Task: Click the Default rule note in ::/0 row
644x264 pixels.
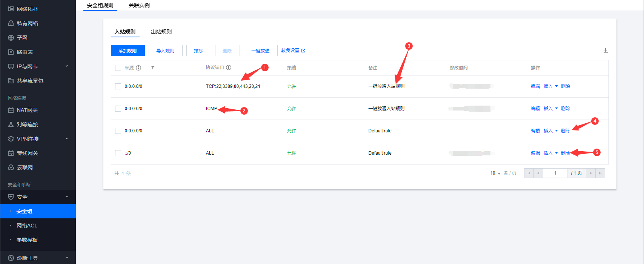Action: tap(380, 153)
